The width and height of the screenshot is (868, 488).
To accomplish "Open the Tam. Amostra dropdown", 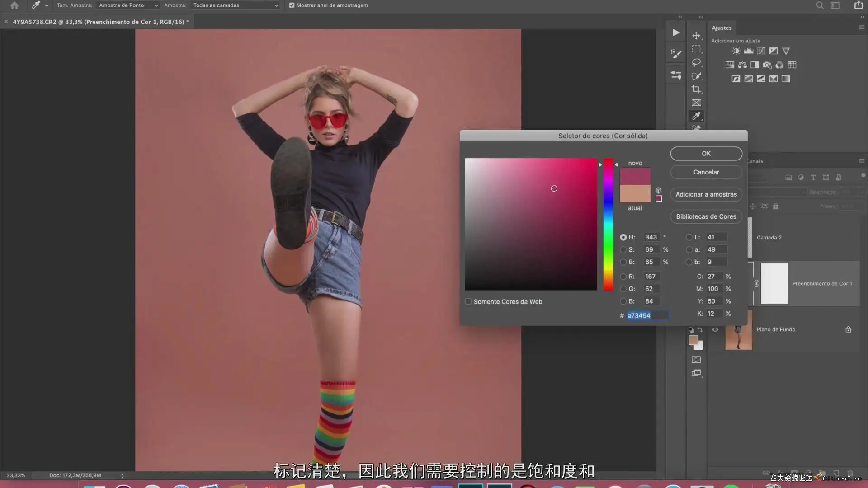I will point(128,5).
